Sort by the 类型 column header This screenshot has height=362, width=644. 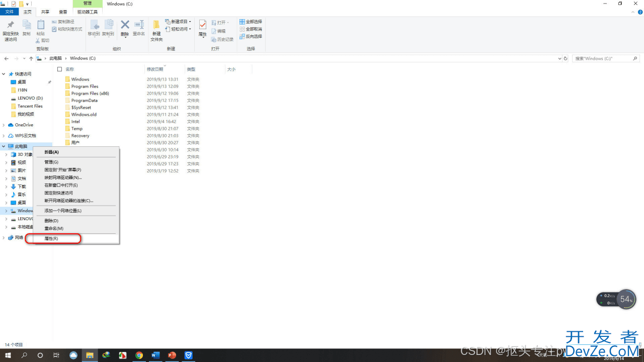(x=191, y=69)
